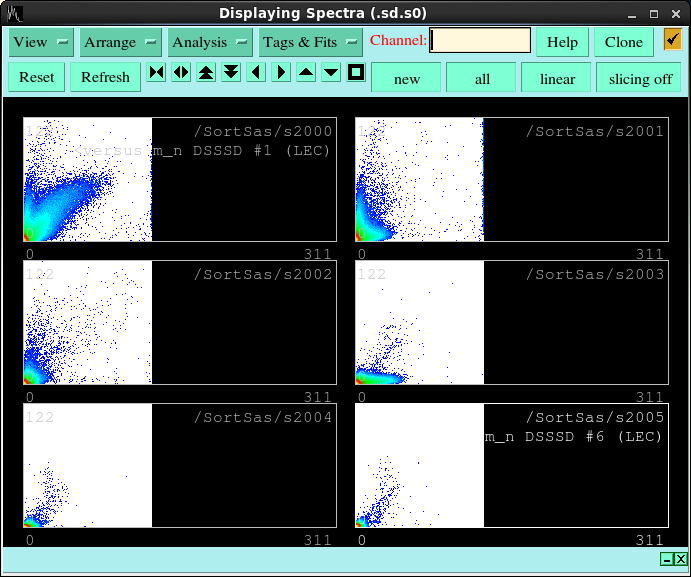Click the 'all' toggle button
691x577 pixels.
[482, 78]
